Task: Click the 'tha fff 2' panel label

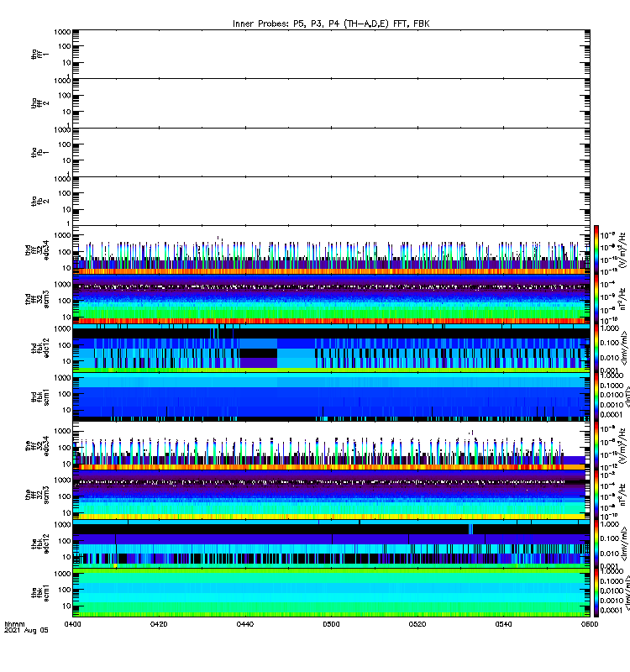Action: point(39,102)
